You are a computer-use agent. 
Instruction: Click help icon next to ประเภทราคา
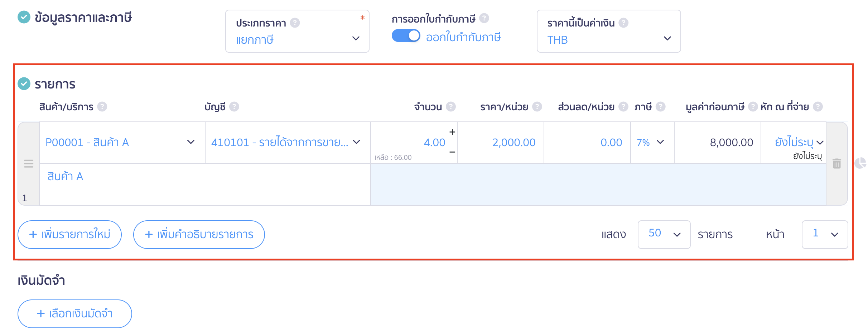click(295, 23)
